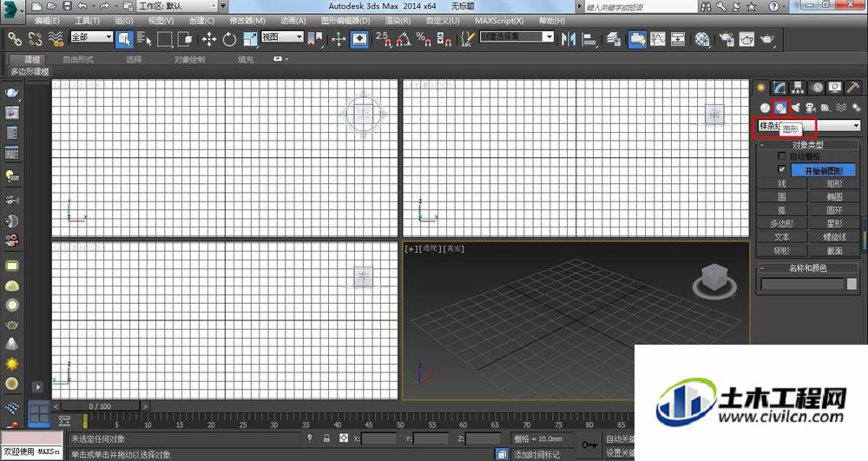868x461 pixels.
Task: Open the selection filter 全部 dropdown
Action: (91, 37)
